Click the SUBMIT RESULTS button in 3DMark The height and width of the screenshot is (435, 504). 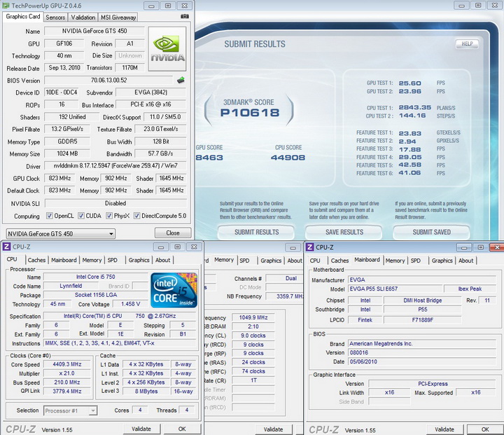[x=256, y=232]
